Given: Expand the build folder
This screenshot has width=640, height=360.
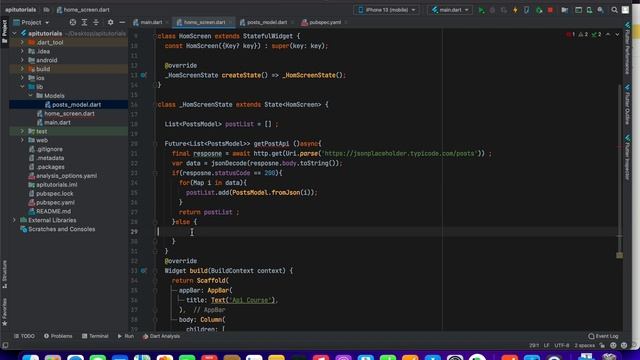Looking at the screenshot, I should 22,69.
